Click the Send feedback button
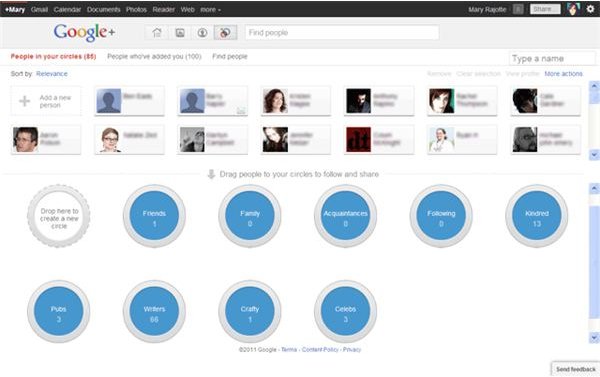The image size is (600, 377). coord(576,369)
